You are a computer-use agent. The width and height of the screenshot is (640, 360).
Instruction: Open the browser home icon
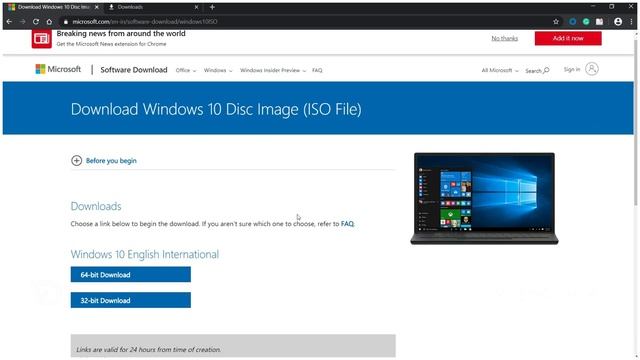pyautogui.click(x=49, y=22)
